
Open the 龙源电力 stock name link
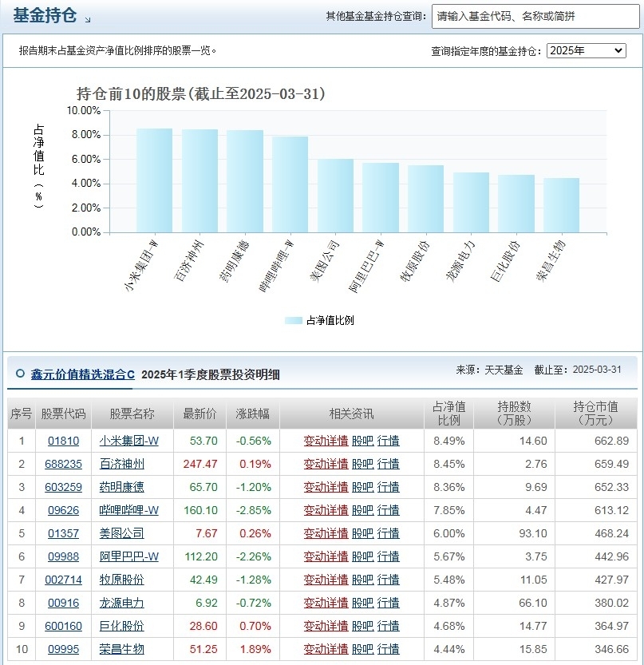tap(121, 603)
